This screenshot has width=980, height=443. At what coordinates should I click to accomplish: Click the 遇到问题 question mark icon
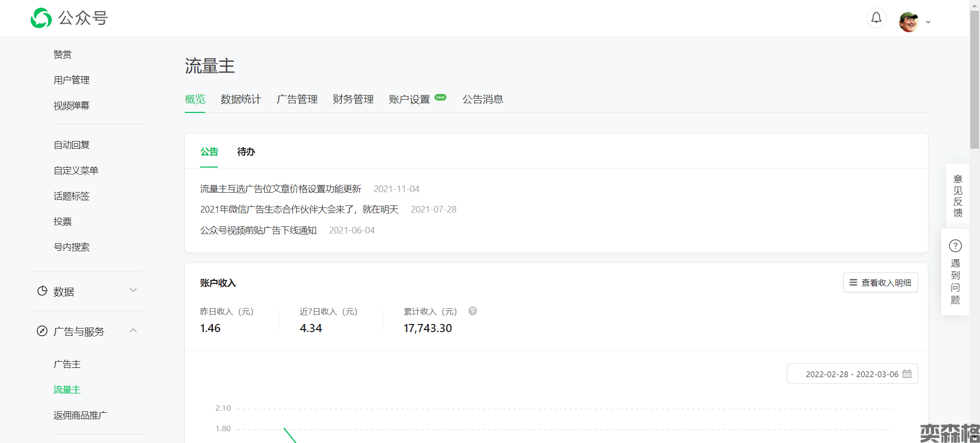[x=955, y=246]
